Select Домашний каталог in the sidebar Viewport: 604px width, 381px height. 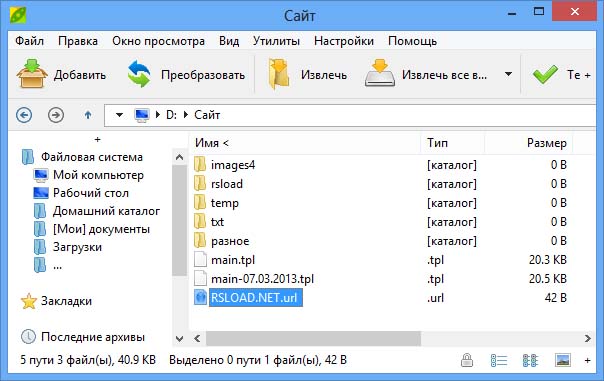point(106,211)
